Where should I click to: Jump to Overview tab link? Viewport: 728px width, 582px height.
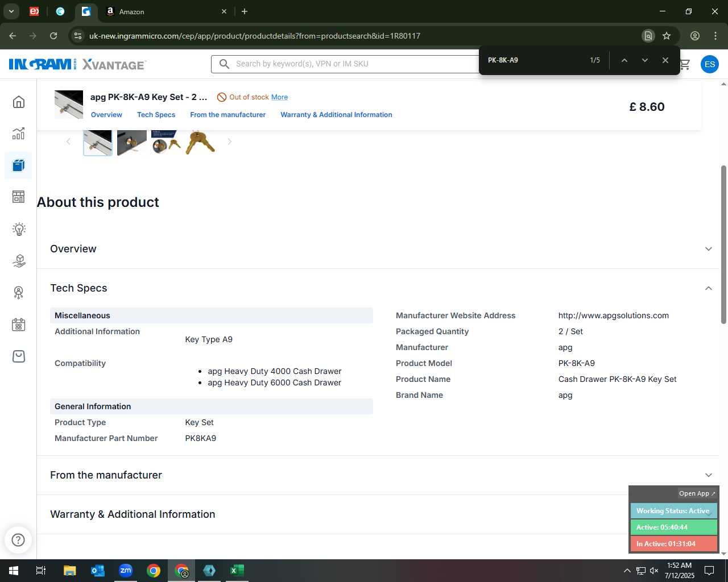[106, 115]
